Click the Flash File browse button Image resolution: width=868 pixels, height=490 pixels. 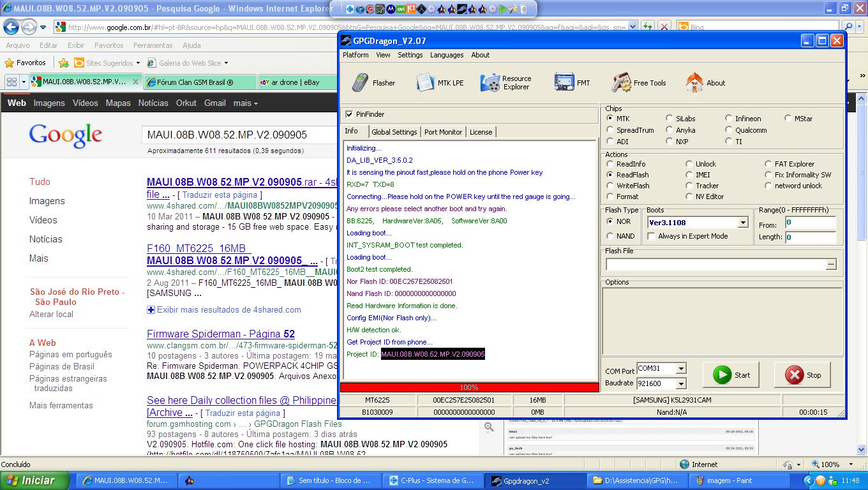830,264
